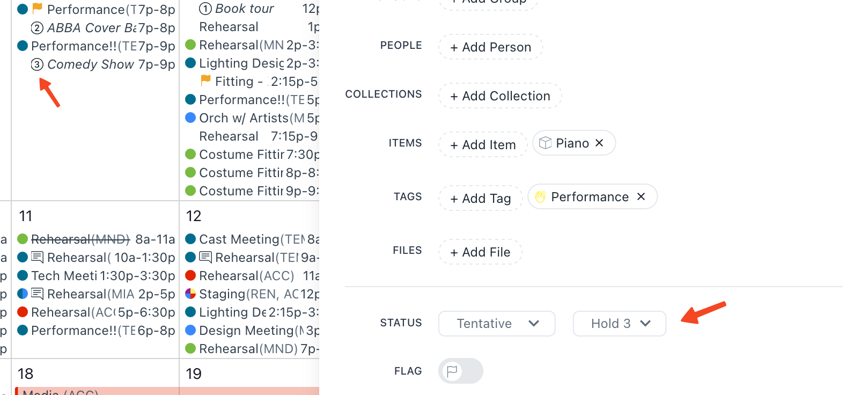Click the multicolor dot beside Staging event
Image resolution: width=868 pixels, height=395 pixels.
click(x=190, y=294)
